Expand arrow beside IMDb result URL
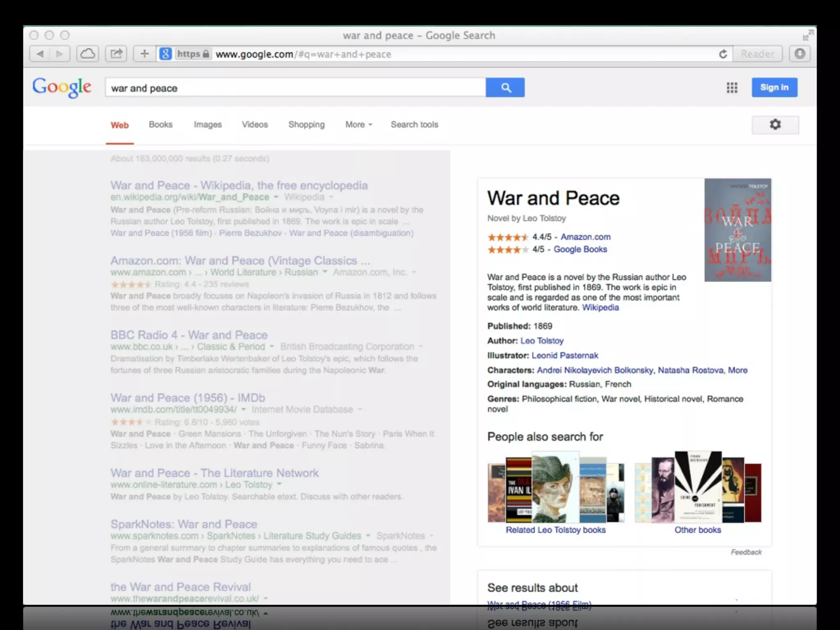Screen dimensions: 840x630 [244, 409]
